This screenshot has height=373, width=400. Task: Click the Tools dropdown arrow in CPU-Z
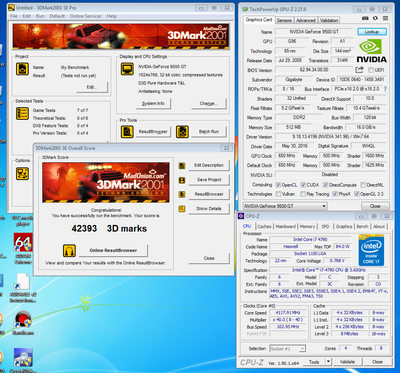[328, 362]
